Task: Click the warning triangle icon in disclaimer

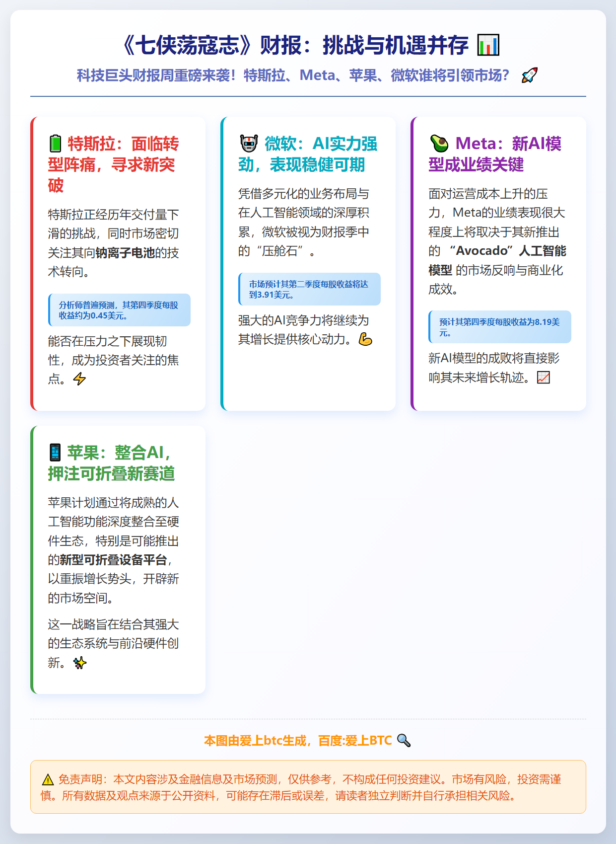Action: click(48, 779)
